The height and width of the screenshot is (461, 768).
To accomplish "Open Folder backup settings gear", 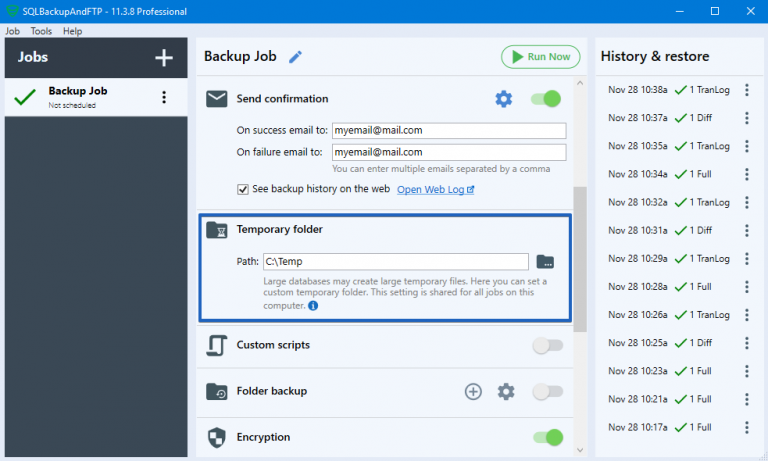I will click(x=506, y=391).
